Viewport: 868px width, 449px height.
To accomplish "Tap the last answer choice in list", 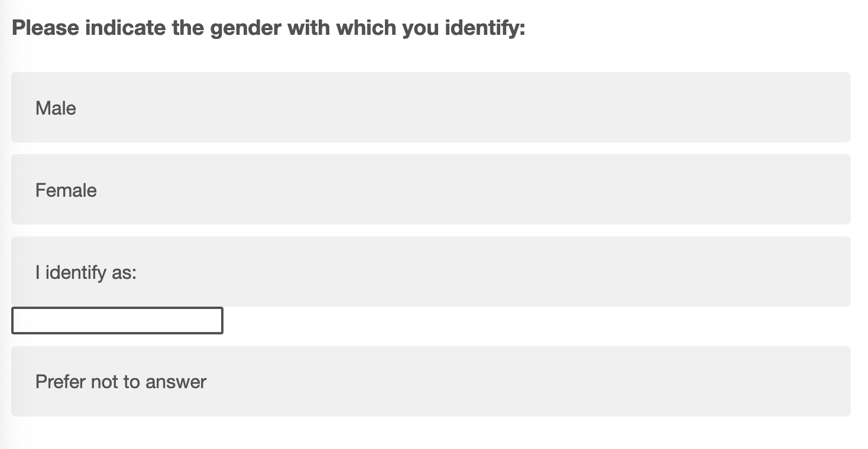I will (430, 382).
